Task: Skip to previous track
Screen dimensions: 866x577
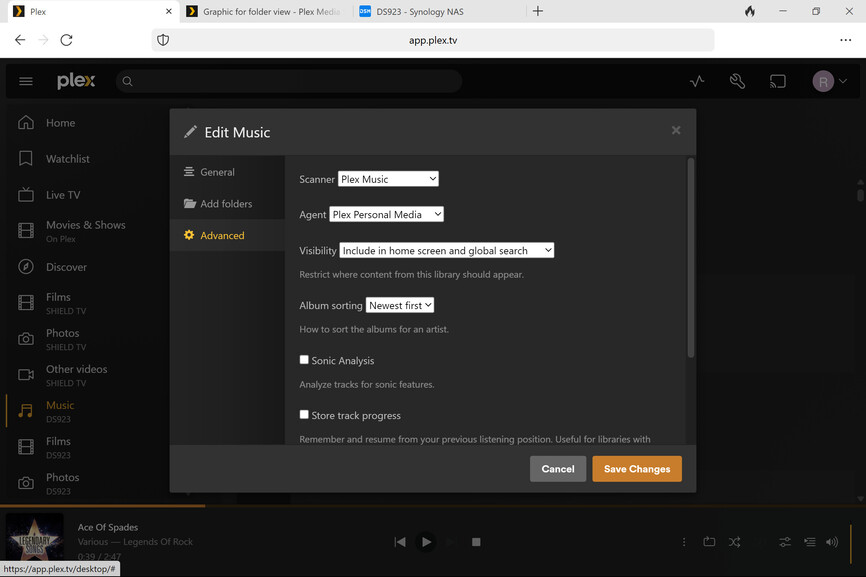Action: [400, 542]
